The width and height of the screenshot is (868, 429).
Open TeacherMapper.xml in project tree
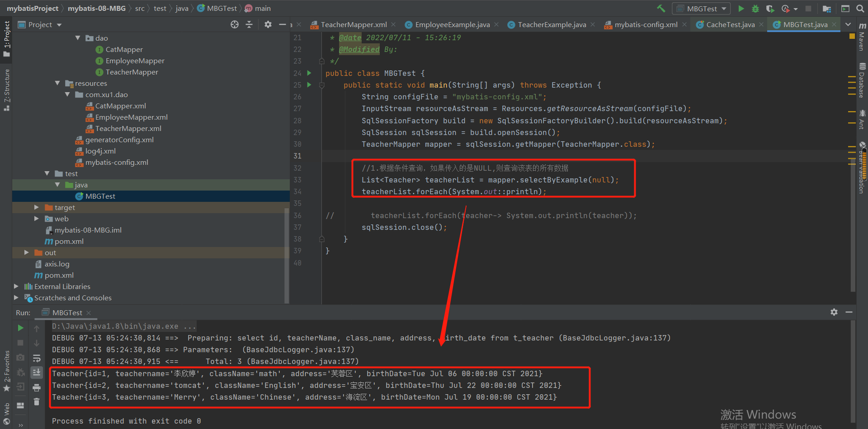click(x=128, y=128)
